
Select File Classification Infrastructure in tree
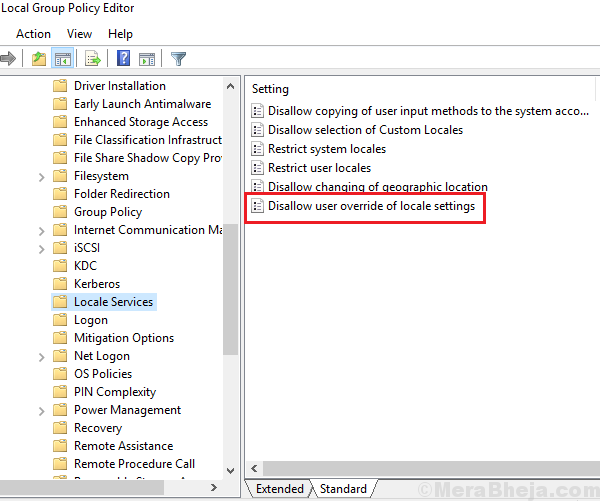(x=148, y=140)
